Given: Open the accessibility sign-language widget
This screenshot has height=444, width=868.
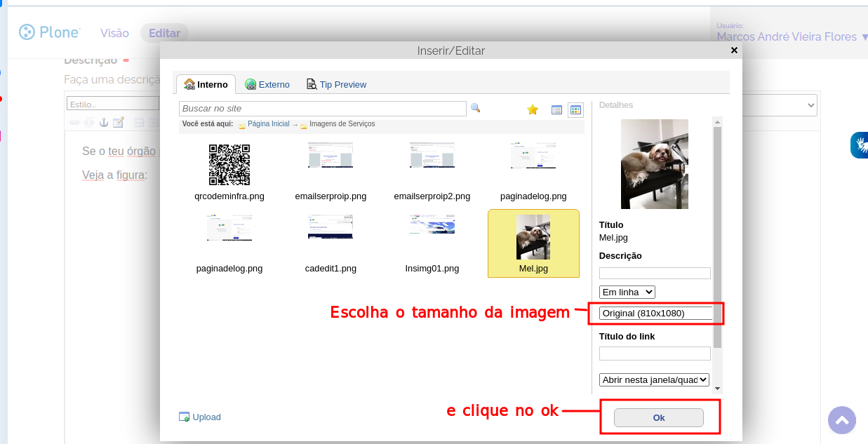Looking at the screenshot, I should click(x=860, y=145).
